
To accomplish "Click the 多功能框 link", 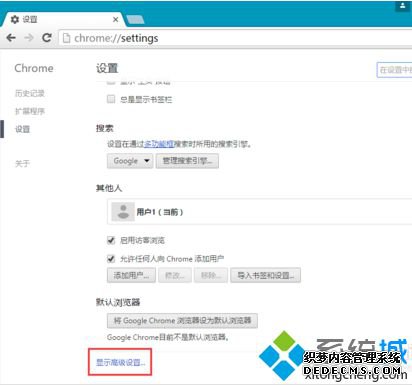I will tap(159, 144).
